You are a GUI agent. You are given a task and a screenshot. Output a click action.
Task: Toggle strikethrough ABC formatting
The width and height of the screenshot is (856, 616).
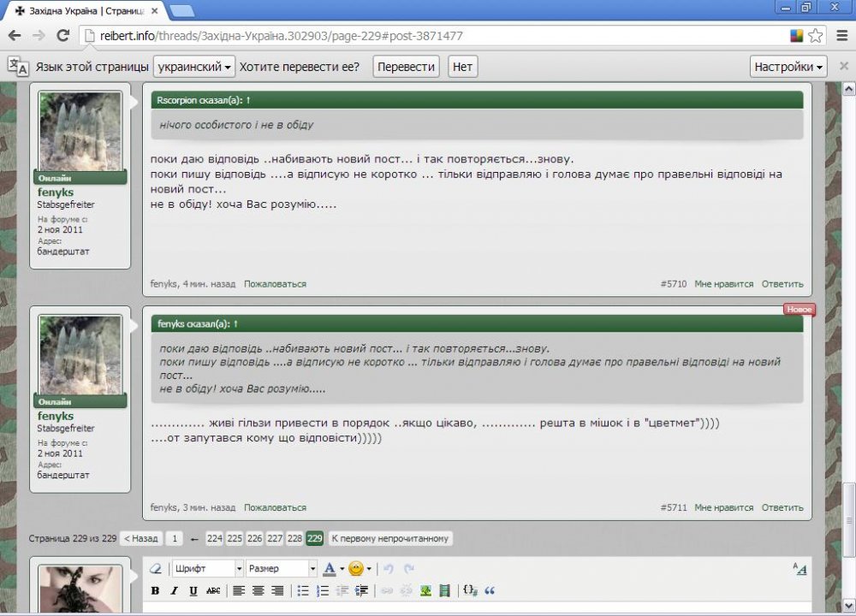tap(213, 590)
